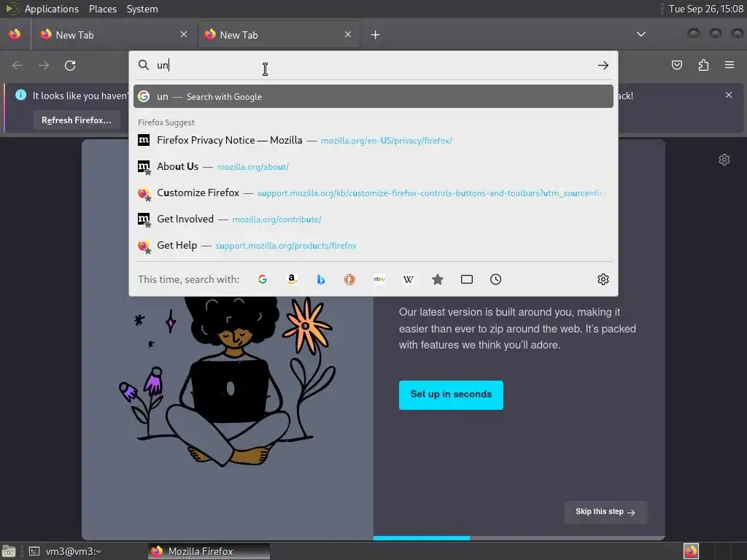Viewport: 747px width, 560px height.
Task: Select the Mozilla Firefox taskbar entry
Action: point(209,551)
